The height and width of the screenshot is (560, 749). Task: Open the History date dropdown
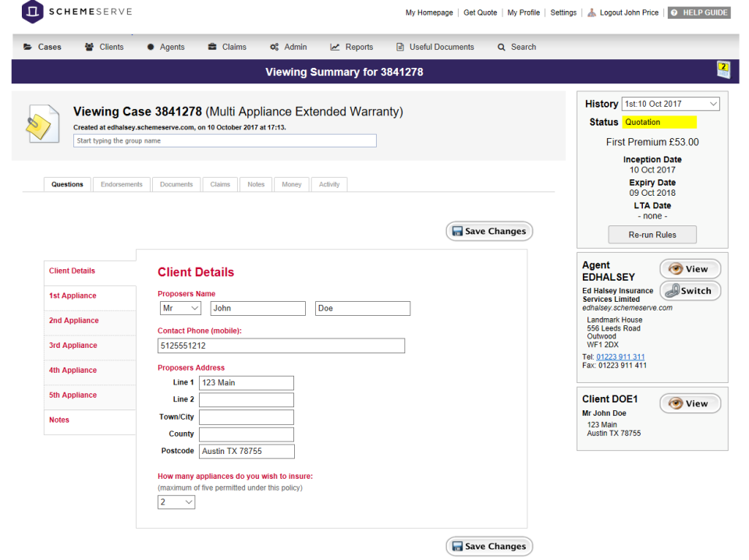pyautogui.click(x=669, y=103)
